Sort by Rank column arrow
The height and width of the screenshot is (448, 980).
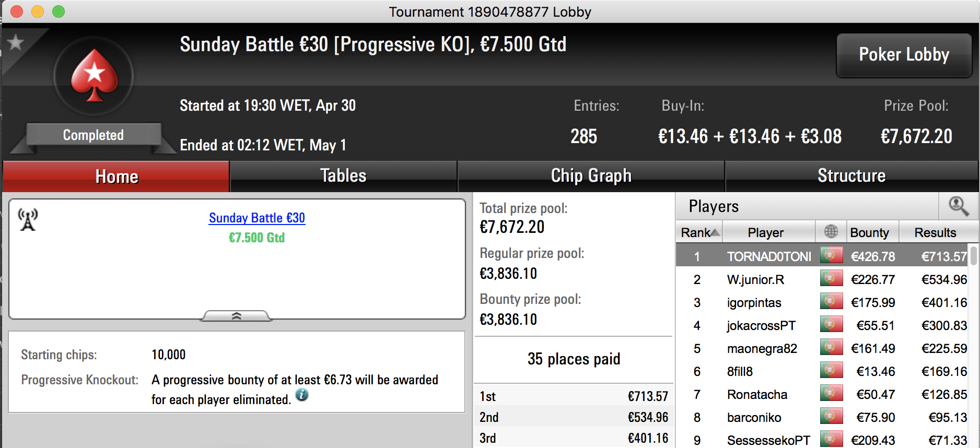(x=715, y=232)
